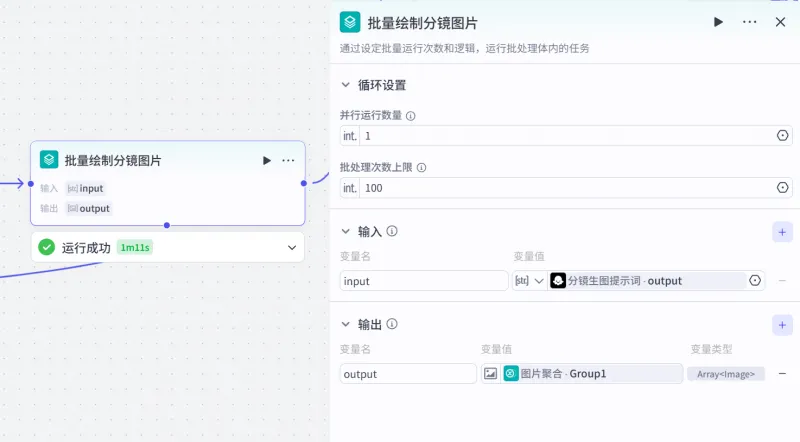Screen dimensions: 800x442
Task: Run the node from panel header play icon
Action: click(718, 22)
